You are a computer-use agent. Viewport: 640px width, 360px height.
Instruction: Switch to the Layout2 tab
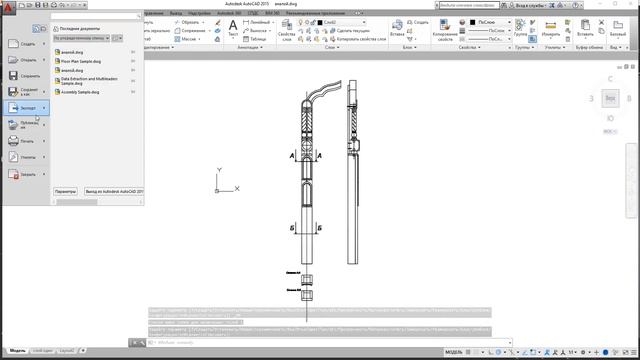[67, 351]
